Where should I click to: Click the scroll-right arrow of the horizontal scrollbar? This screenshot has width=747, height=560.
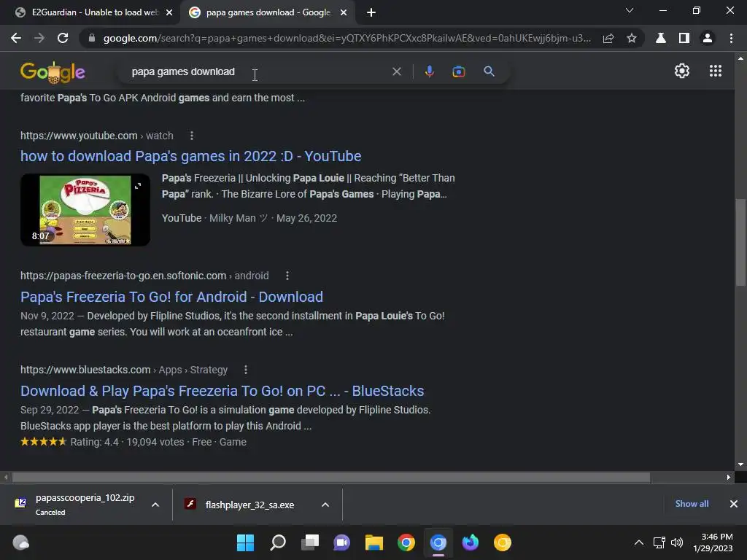click(729, 477)
